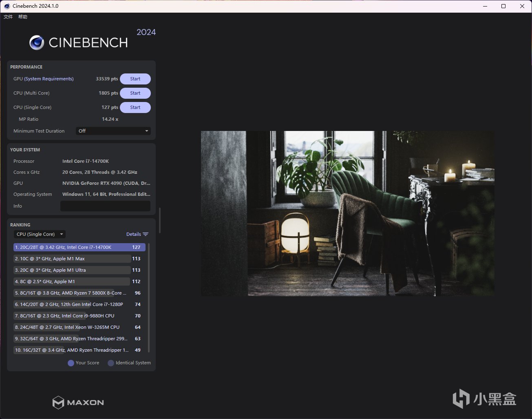Viewport: 532px width, 419px height.
Task: Click the Cinebench app icon in title bar
Action: coord(7,6)
